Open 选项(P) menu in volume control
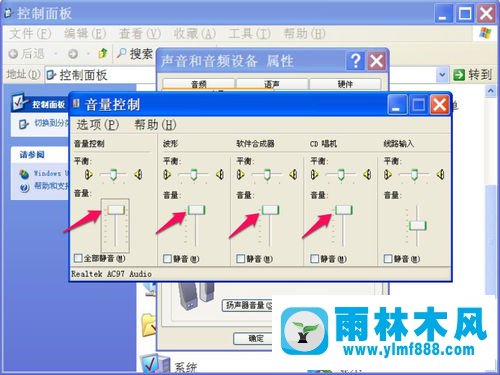This screenshot has height=375, width=500. tap(98, 125)
